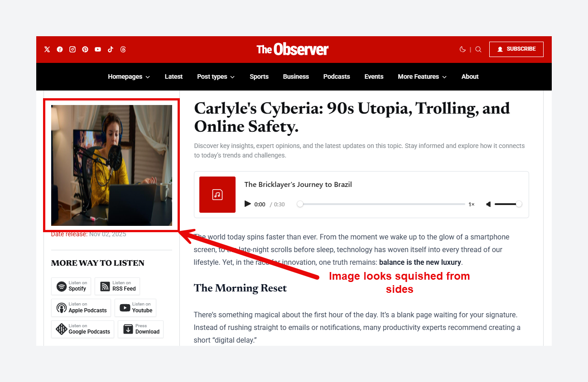
Task: Open The Observer's Instagram profile icon
Action: pos(72,49)
